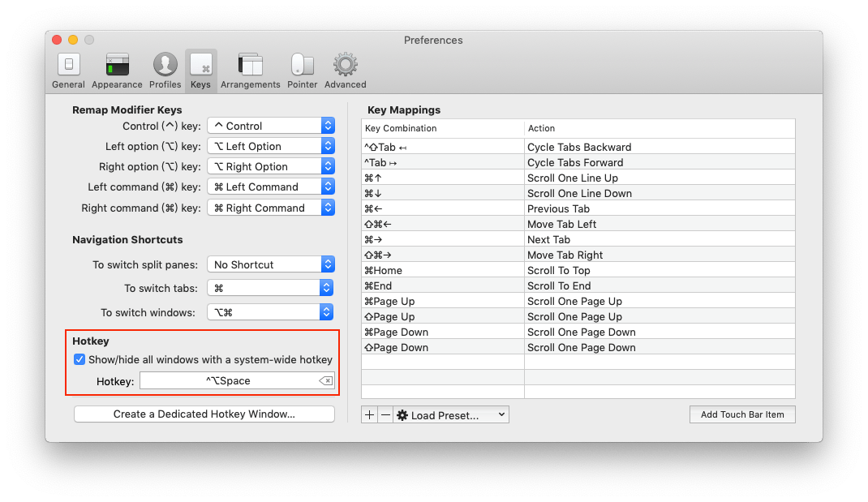Select the Keys tab in the toolbar

(200, 71)
